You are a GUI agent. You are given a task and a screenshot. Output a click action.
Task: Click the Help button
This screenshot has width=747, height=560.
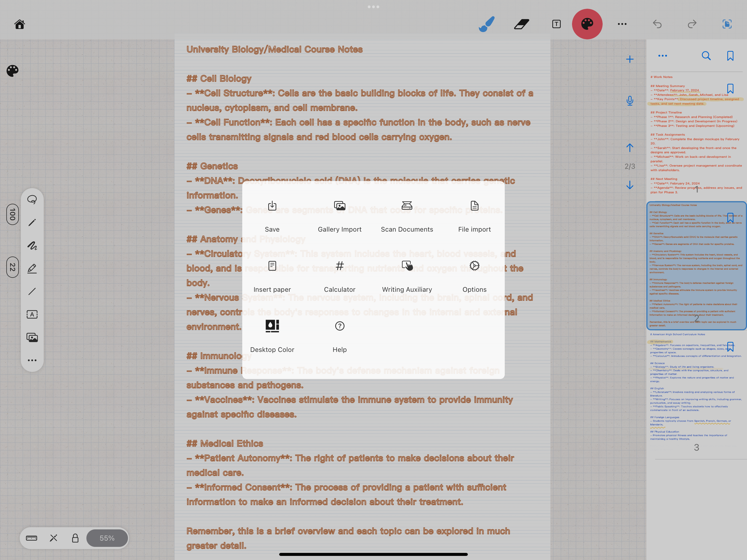click(339, 336)
